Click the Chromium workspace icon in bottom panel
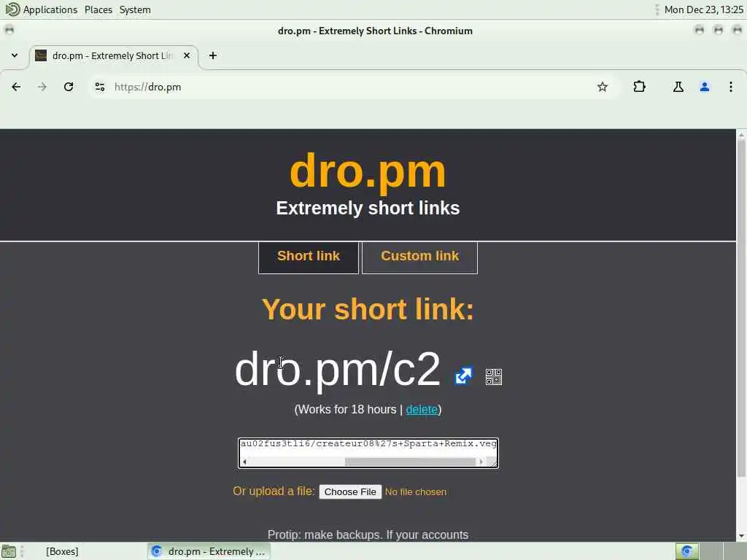The image size is (747, 560). point(687,551)
